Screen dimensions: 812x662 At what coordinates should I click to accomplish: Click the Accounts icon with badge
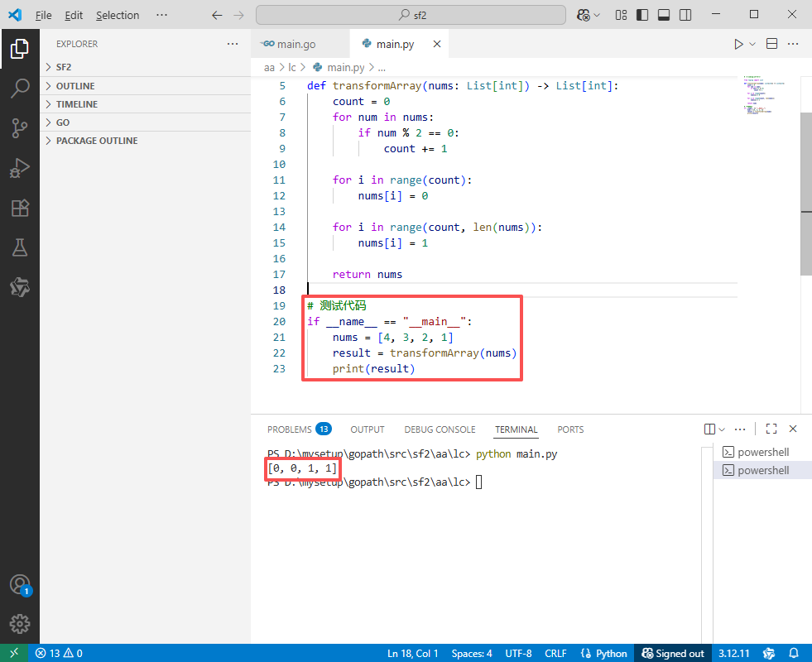(x=20, y=585)
